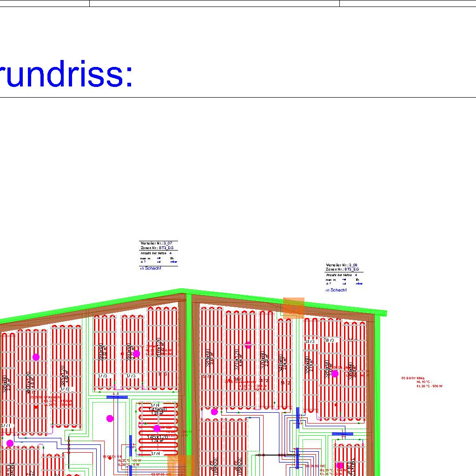
Task: Select magenta dot atop the 370x120 panel
Action: [248, 345]
